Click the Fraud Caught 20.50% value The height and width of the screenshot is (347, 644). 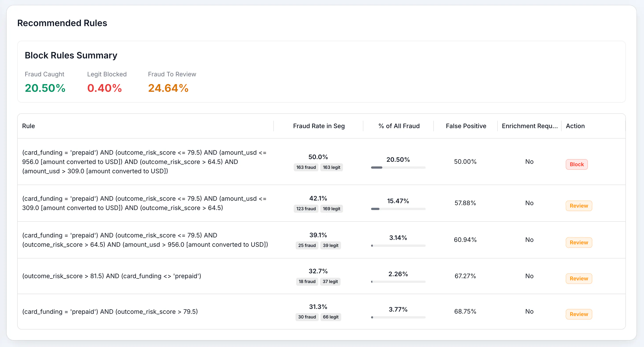point(45,88)
